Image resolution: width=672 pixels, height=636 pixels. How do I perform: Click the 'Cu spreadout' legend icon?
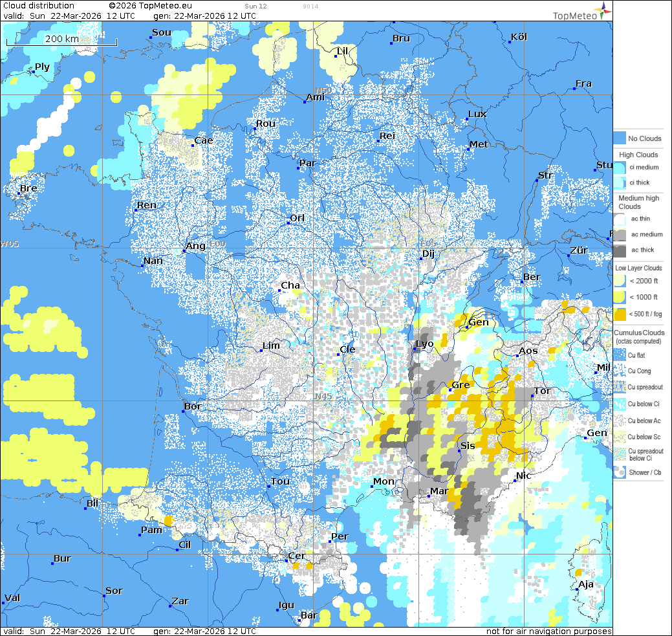(620, 388)
